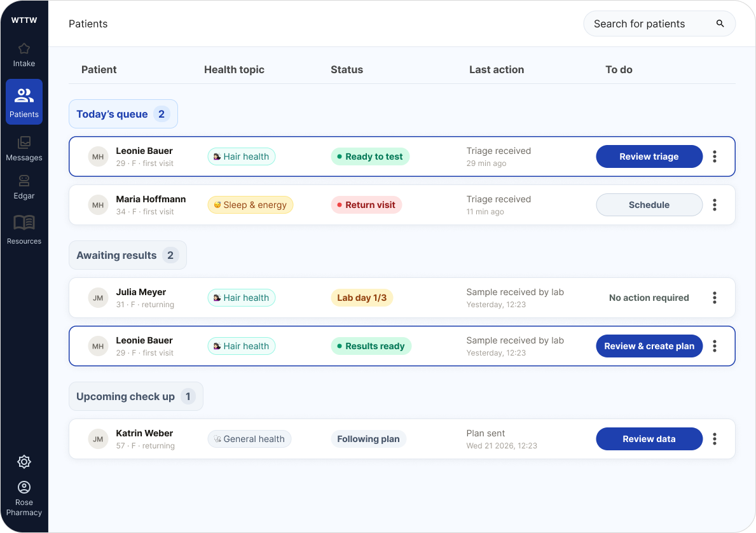The height and width of the screenshot is (533, 756).
Task: Collapse the Awaiting results section
Action: pos(127,255)
